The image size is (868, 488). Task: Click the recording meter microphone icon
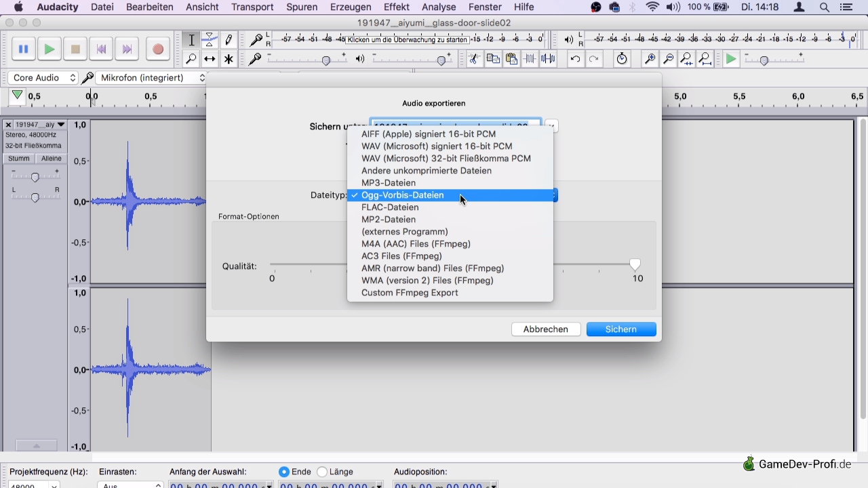(x=256, y=40)
